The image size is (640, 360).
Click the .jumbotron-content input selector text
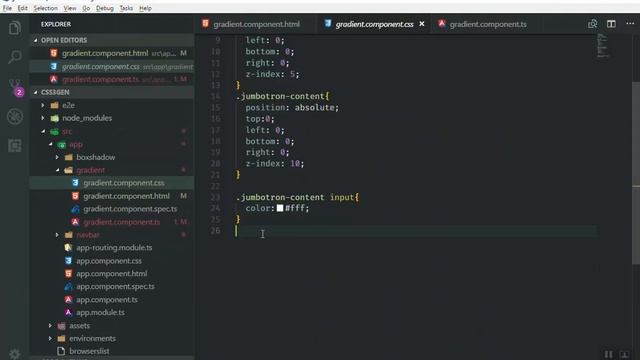click(297, 198)
